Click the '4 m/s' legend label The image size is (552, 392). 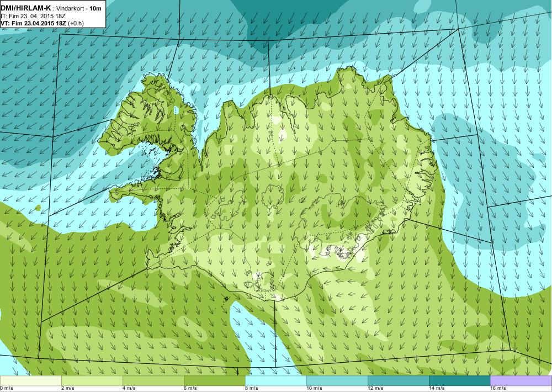point(129,389)
